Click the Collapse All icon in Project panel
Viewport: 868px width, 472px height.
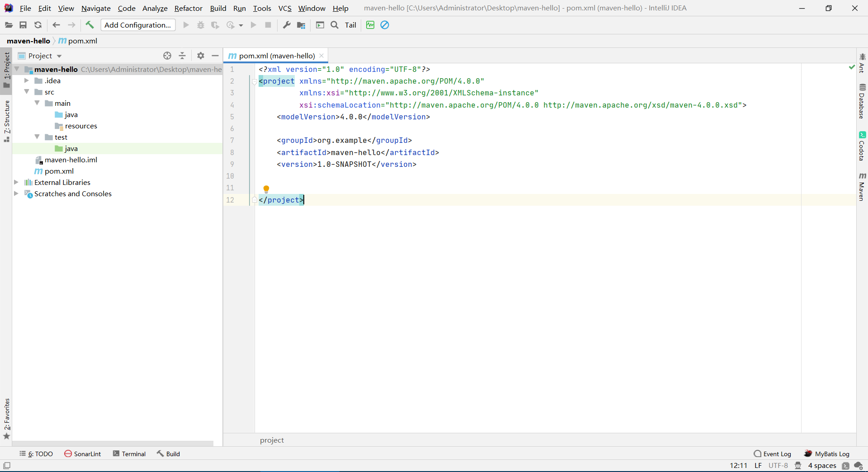pos(182,56)
